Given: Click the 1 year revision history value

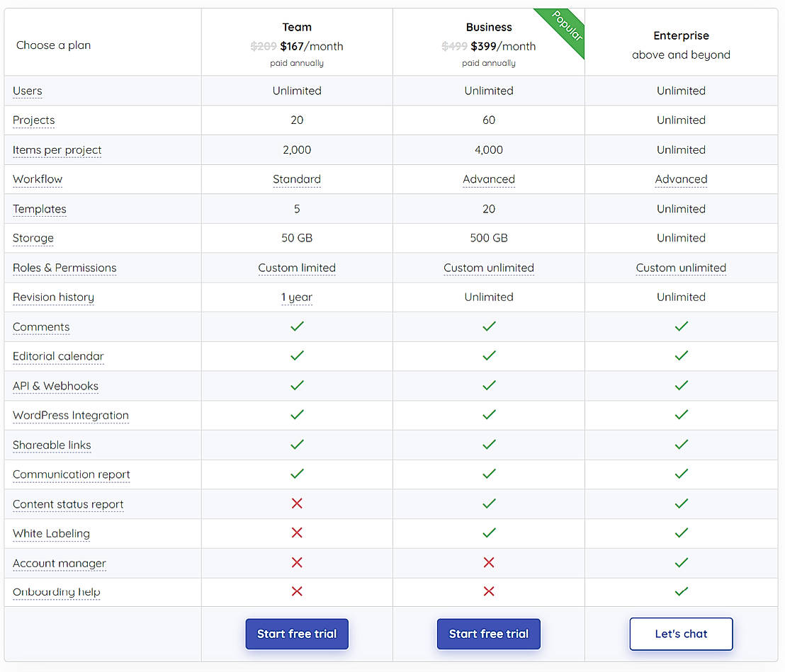Looking at the screenshot, I should (297, 297).
